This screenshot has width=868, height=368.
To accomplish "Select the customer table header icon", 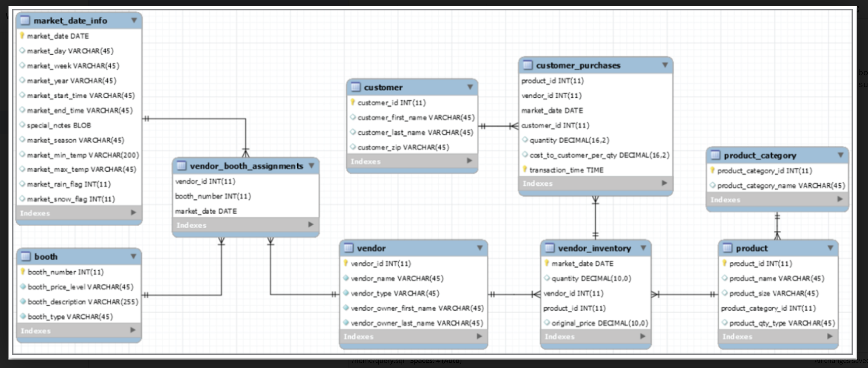I will [356, 87].
